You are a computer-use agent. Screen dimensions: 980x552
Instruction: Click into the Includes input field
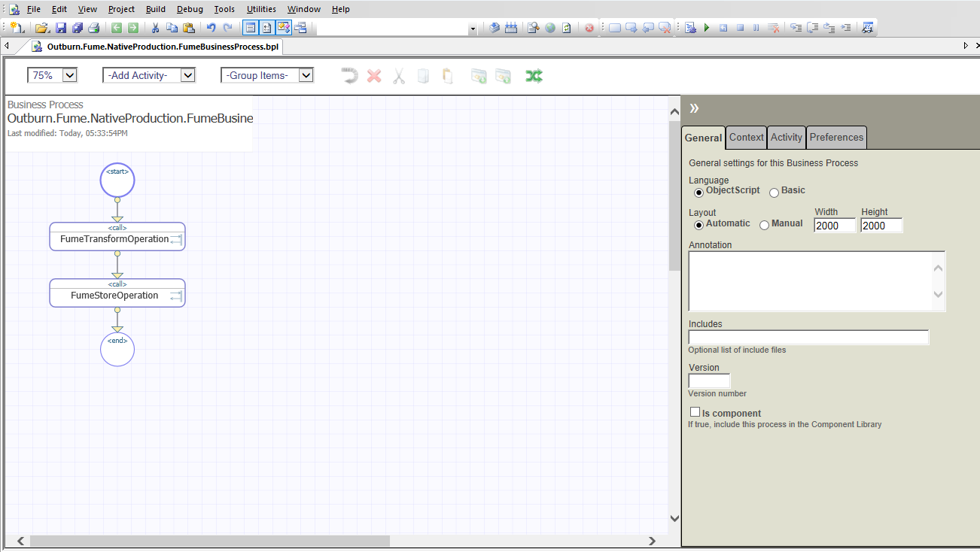808,338
